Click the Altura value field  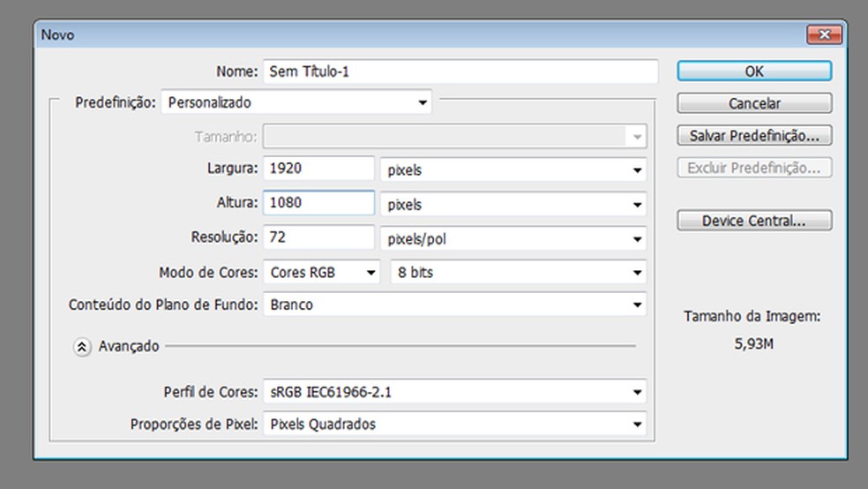pyautogui.click(x=318, y=203)
